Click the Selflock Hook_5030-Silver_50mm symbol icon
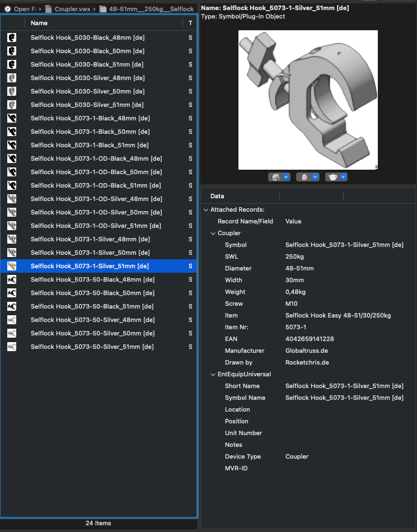417x532 pixels. tap(12, 91)
